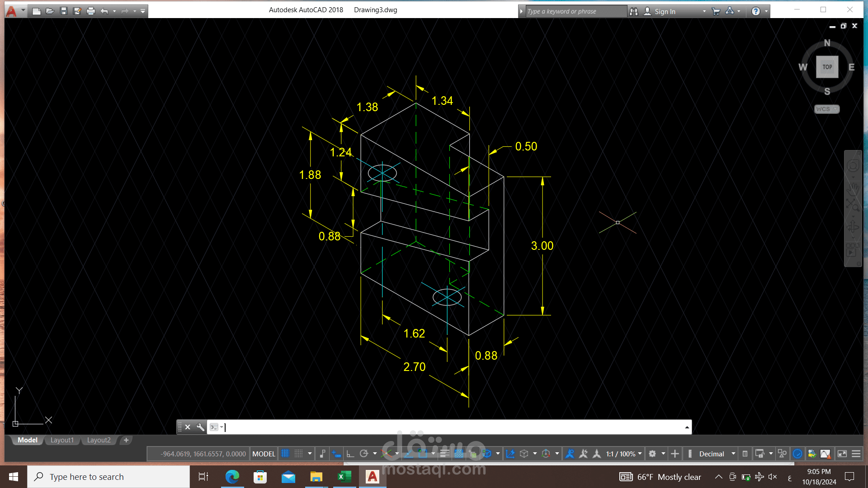Click the coordinates readout in status bar
Screen dimensions: 868x488
203,454
